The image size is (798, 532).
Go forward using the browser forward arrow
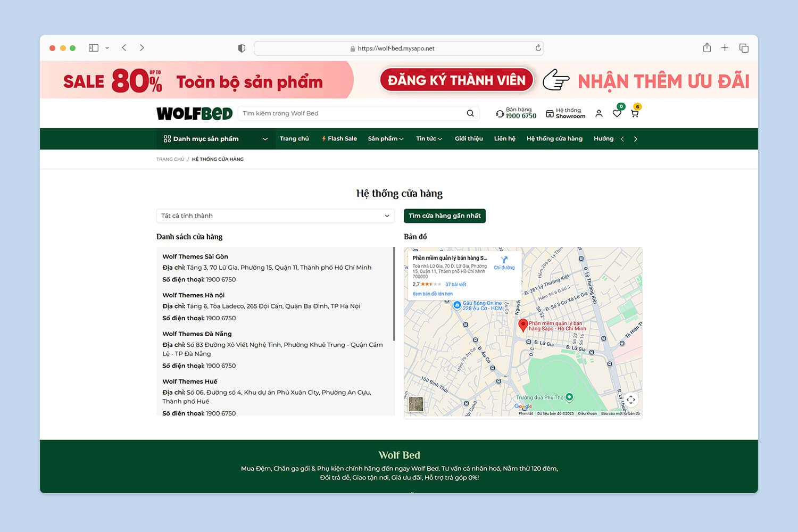(x=142, y=48)
